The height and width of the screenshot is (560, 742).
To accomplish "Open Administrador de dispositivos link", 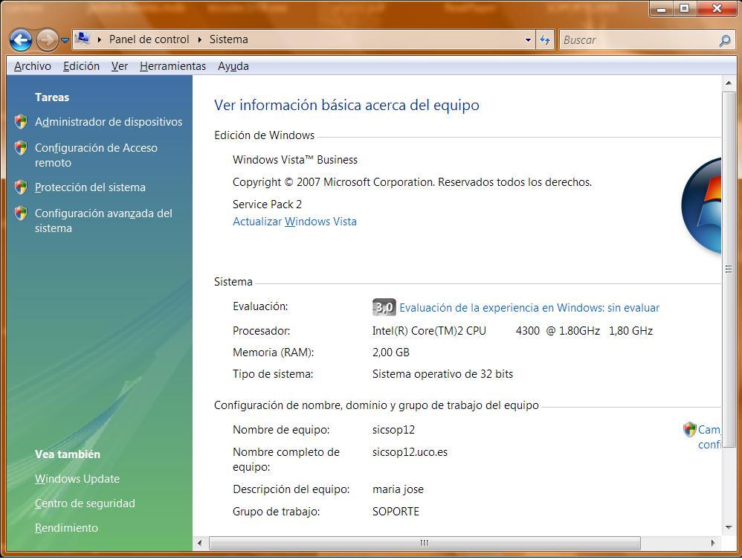I will point(109,122).
